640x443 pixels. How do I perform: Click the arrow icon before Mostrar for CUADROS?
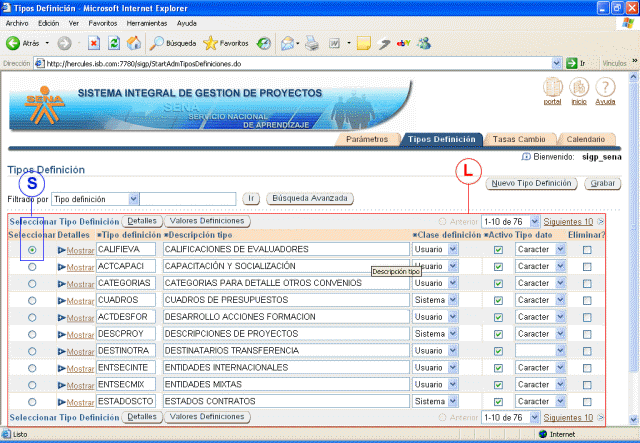pos(62,301)
